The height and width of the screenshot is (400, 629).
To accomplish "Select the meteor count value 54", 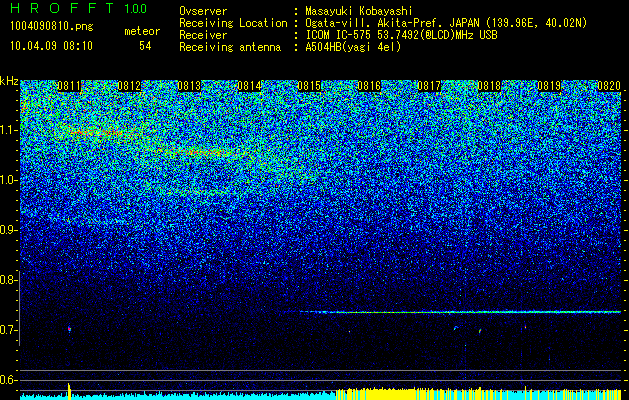I will (145, 46).
